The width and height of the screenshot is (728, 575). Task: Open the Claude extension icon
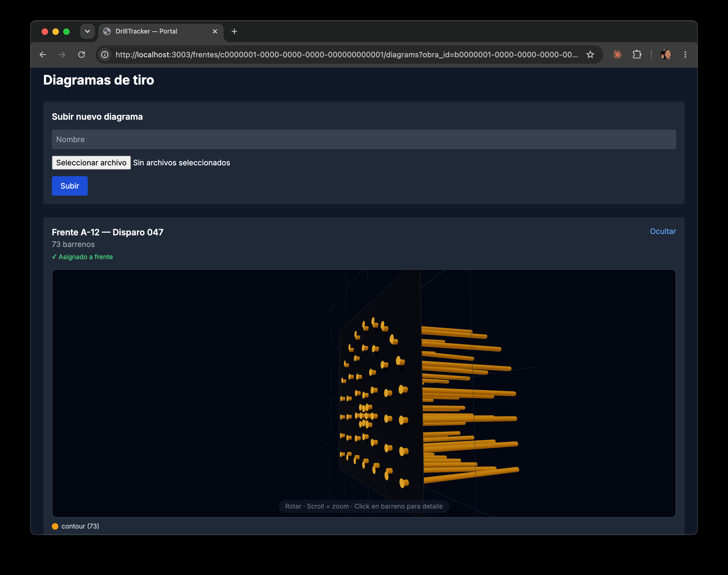[617, 55]
